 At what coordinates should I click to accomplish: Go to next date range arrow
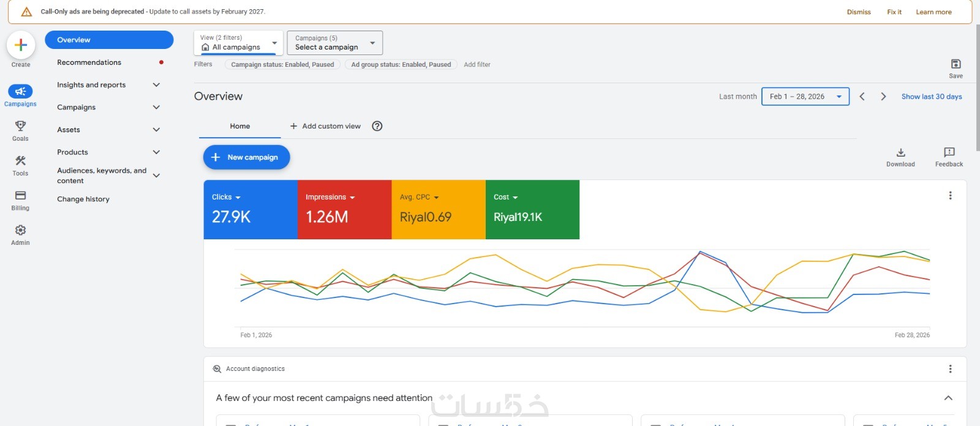(883, 97)
